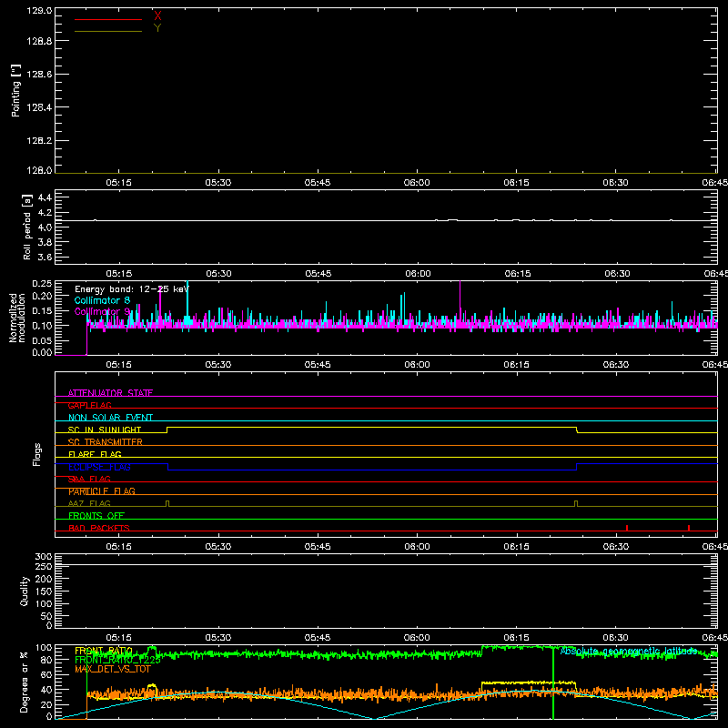728x728 pixels.
Task: Click the green vertical spike in bottom panel
Action: [553, 682]
